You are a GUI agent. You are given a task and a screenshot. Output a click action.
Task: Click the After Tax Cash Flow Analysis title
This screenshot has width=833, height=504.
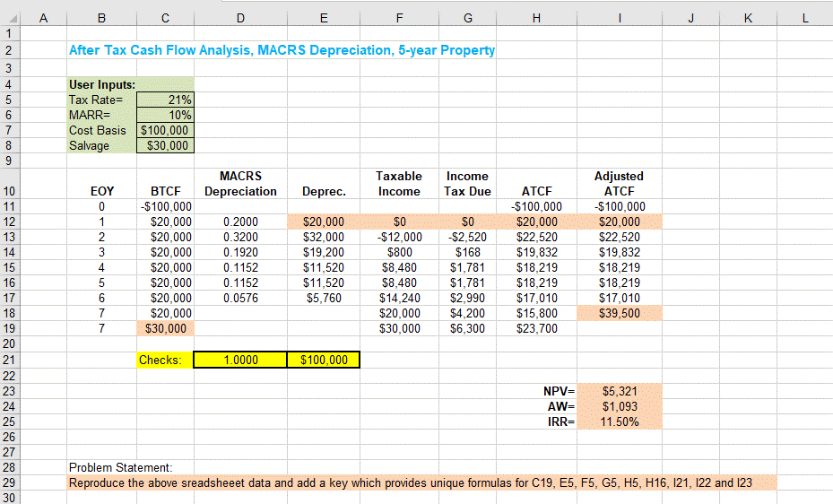282,50
